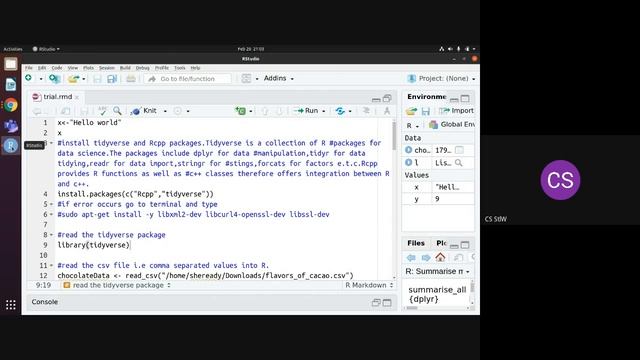Screen dimensions: 640x360
Task: Maximize the Console pane
Action: (x=387, y=302)
